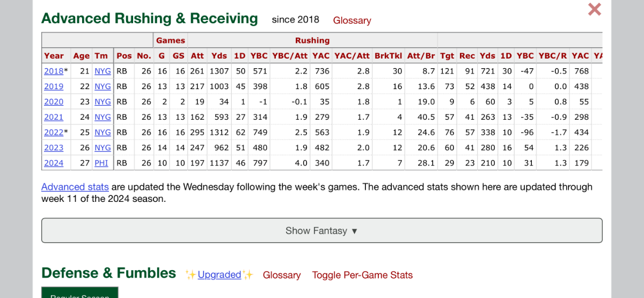Image resolution: width=644 pixels, height=298 pixels.
Task: Sort by Tgt column header
Action: 447,56
